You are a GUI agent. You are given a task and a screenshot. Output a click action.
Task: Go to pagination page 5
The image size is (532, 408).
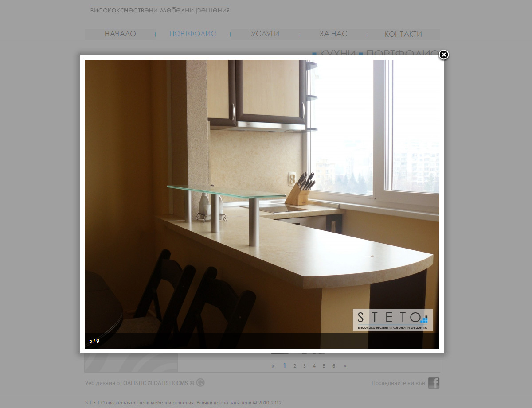coord(324,366)
